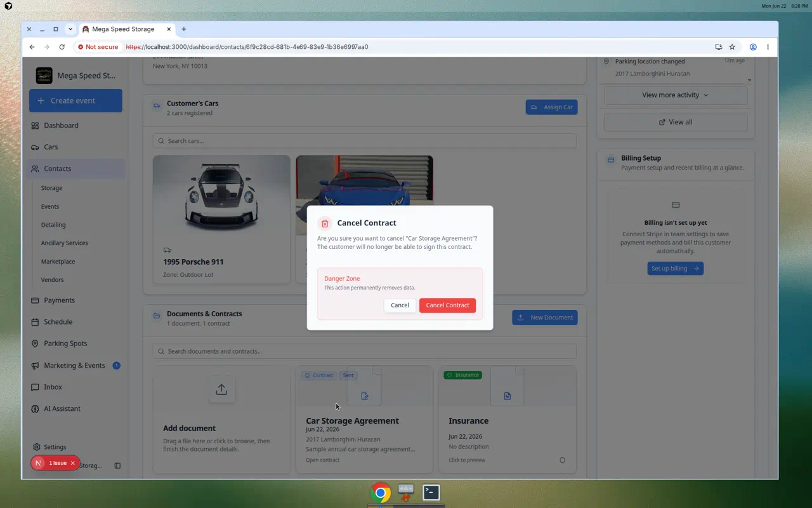The height and width of the screenshot is (508, 812).
Task: Click contract file icon on Car Storage Agreement
Action: pos(365,396)
